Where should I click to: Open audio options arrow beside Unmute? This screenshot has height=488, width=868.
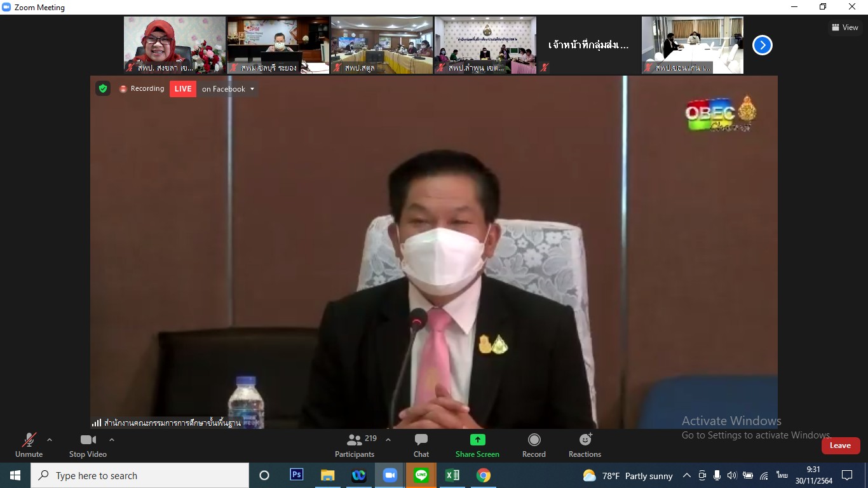[x=50, y=440]
